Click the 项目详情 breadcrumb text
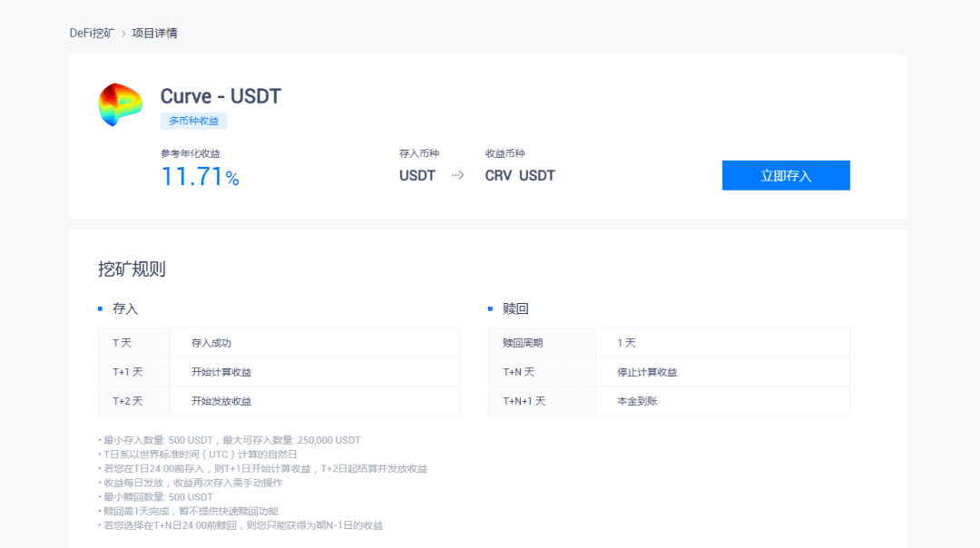This screenshot has width=980, height=548. point(154,34)
